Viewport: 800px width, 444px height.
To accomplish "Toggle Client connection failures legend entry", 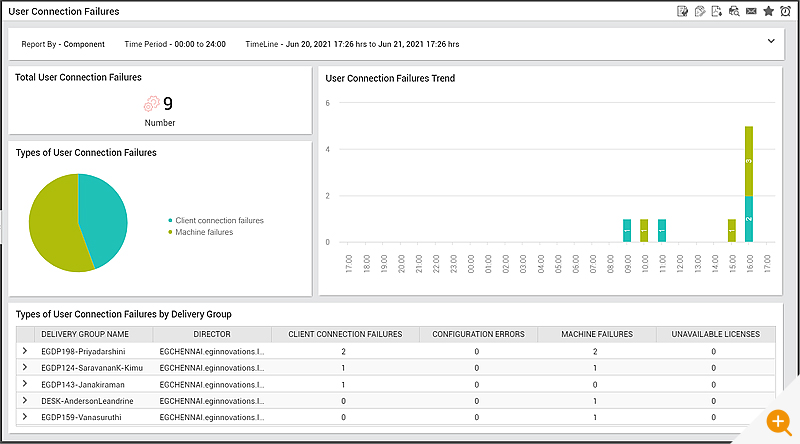I will tap(216, 220).
